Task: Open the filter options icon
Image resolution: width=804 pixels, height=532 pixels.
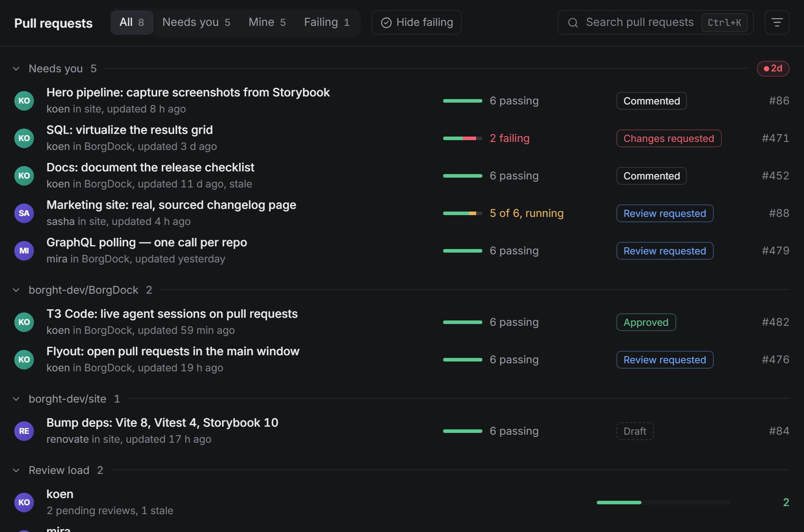Action: (777, 22)
